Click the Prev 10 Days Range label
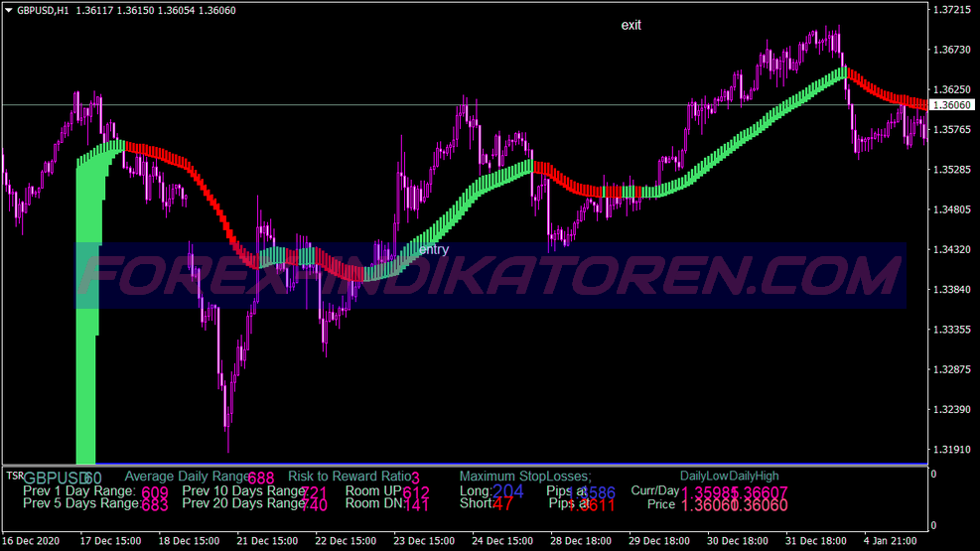The image size is (980, 551). point(243,491)
